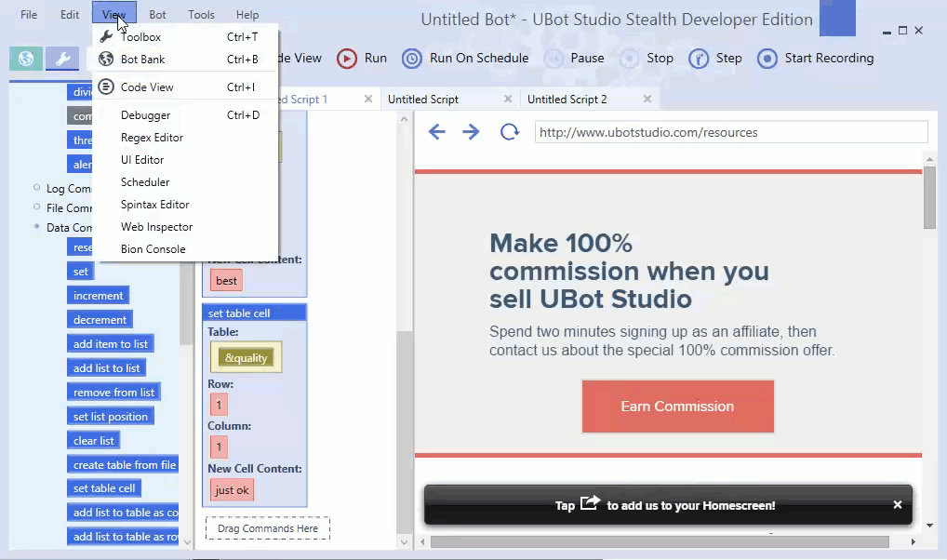Click the Drag Commands Here area
Image resolution: width=947 pixels, height=560 pixels.
tap(268, 528)
